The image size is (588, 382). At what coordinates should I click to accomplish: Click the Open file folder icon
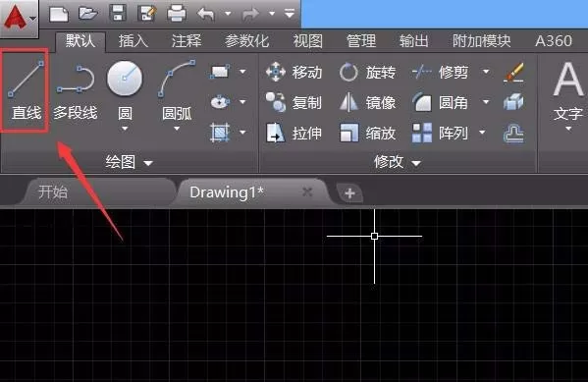click(88, 14)
